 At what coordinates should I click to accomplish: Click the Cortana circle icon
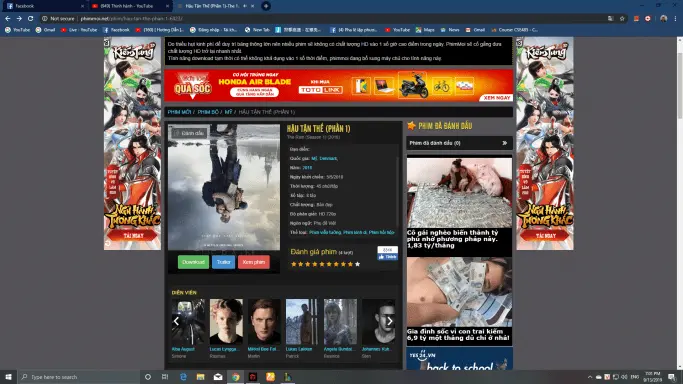pyautogui.click(x=148, y=377)
